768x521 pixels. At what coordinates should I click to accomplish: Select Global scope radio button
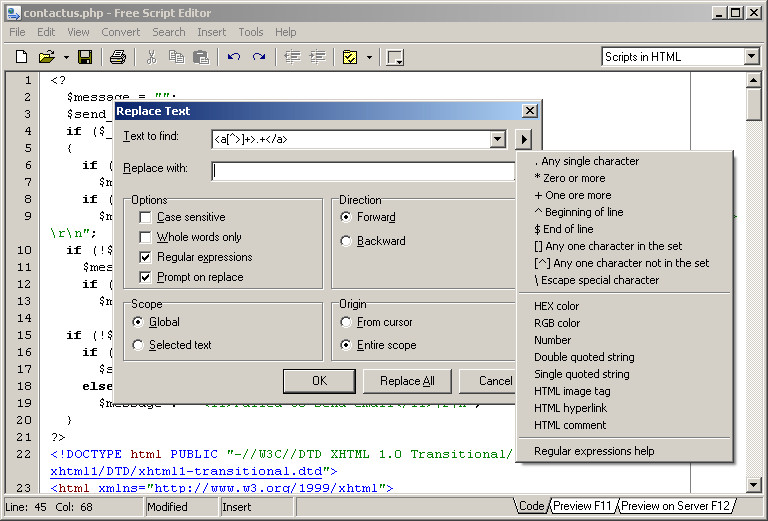click(x=138, y=322)
